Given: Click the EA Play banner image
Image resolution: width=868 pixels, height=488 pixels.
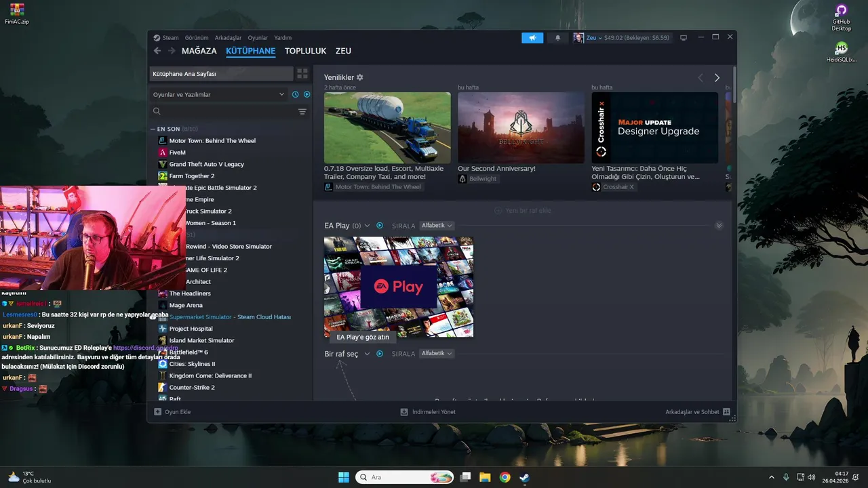Looking at the screenshot, I should (x=399, y=287).
